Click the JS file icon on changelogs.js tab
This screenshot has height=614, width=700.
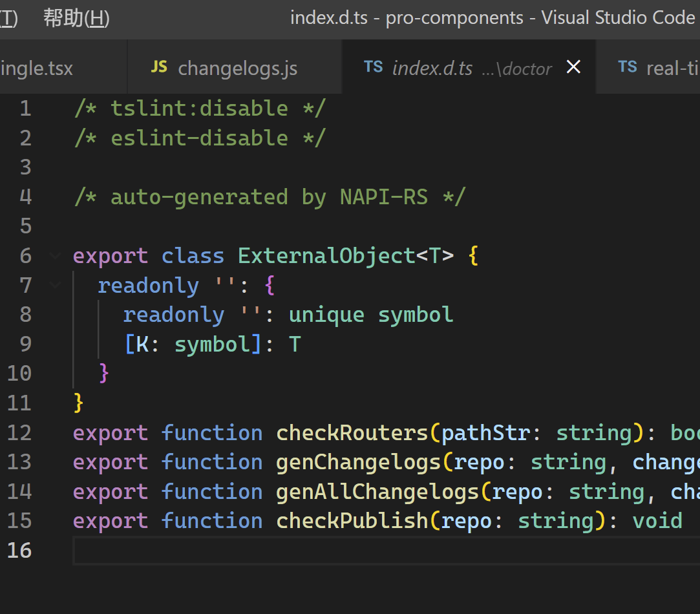coord(159,67)
